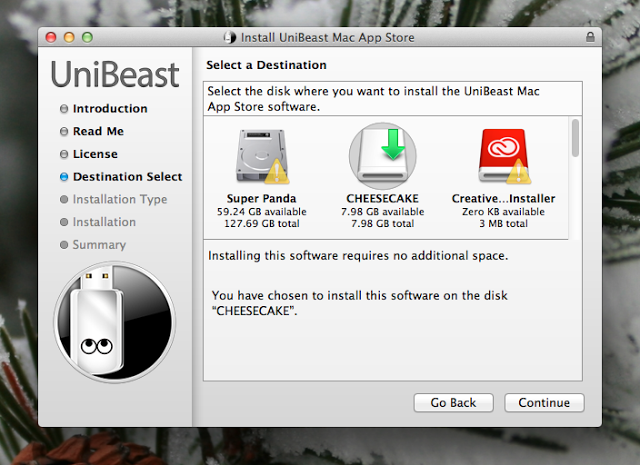Select the Read Me step in sidebar
The height and width of the screenshot is (465, 640).
[x=98, y=131]
